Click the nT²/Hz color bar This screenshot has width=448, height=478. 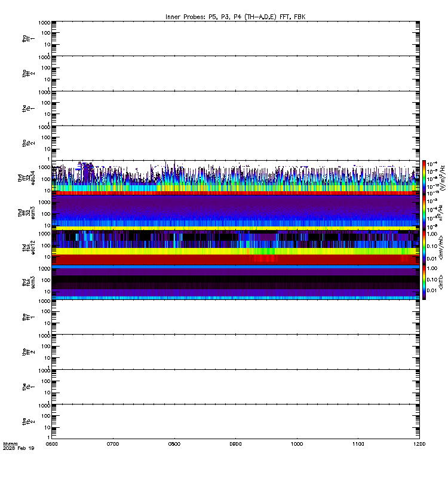[x=424, y=213]
